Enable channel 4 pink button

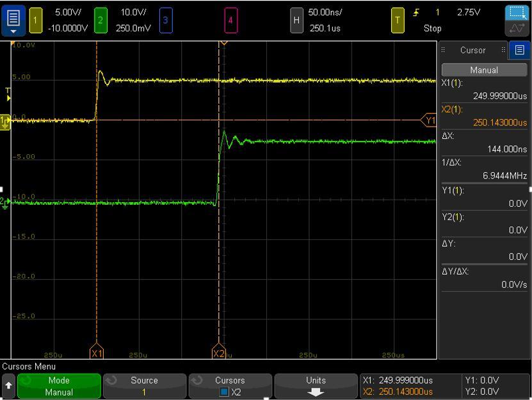point(230,20)
